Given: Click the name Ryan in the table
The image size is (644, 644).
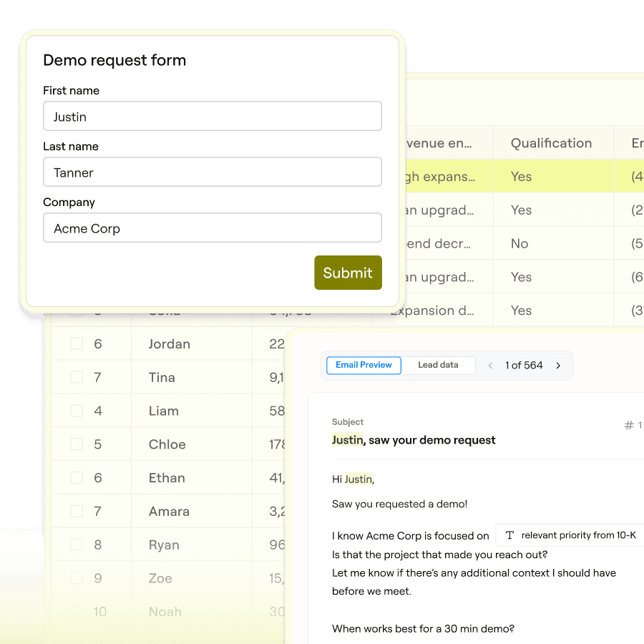Looking at the screenshot, I should click(x=164, y=545).
